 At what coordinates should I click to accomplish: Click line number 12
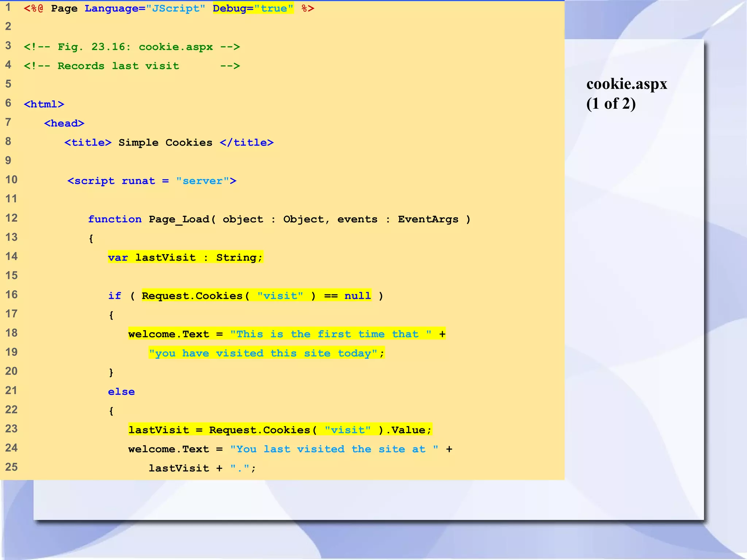11,218
